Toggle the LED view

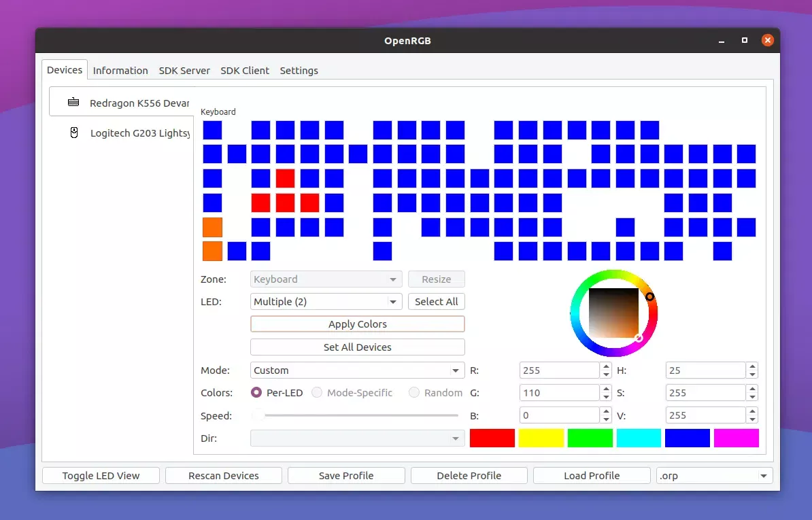click(x=100, y=475)
